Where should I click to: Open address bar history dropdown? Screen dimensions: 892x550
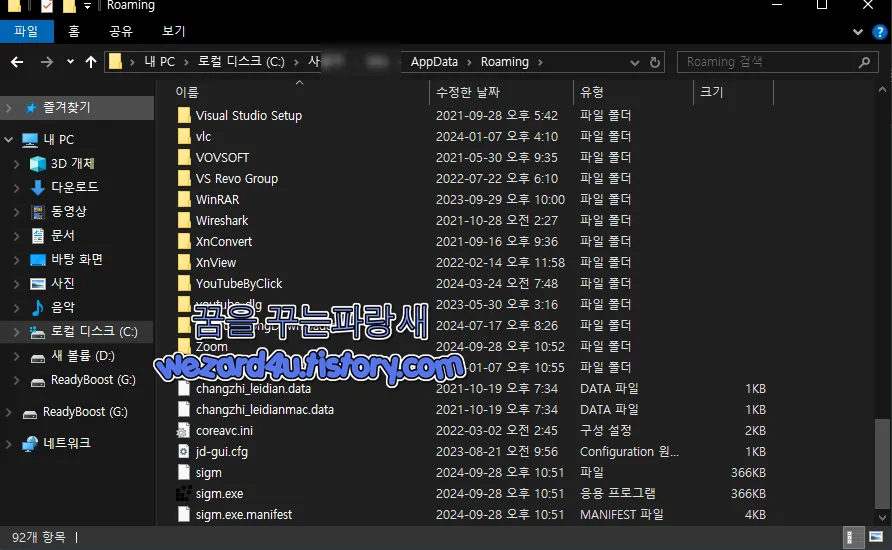634,63
